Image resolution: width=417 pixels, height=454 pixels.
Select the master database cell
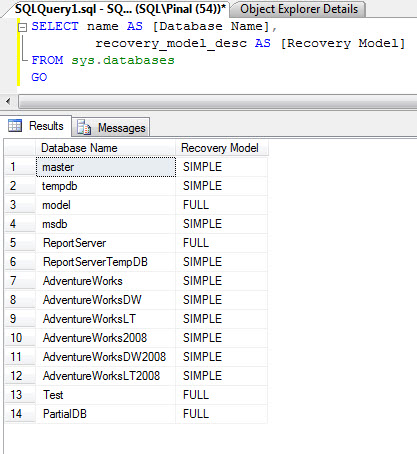point(106,167)
